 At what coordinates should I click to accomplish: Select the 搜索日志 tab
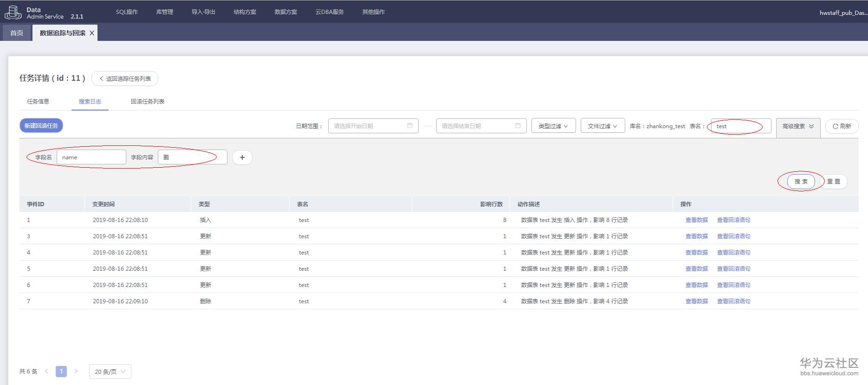(90, 102)
